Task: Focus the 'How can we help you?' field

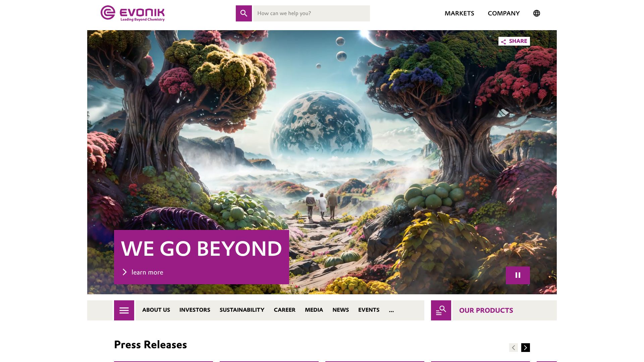Action: click(x=311, y=13)
